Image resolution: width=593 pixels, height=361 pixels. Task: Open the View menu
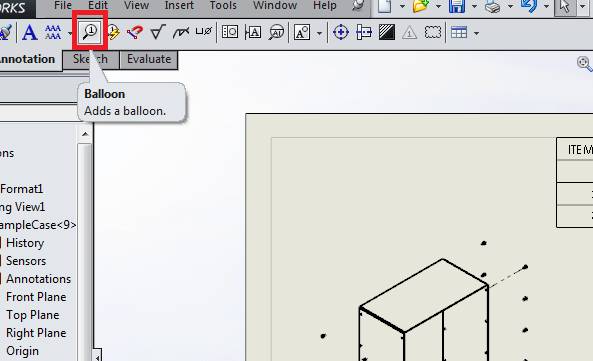[136, 5]
